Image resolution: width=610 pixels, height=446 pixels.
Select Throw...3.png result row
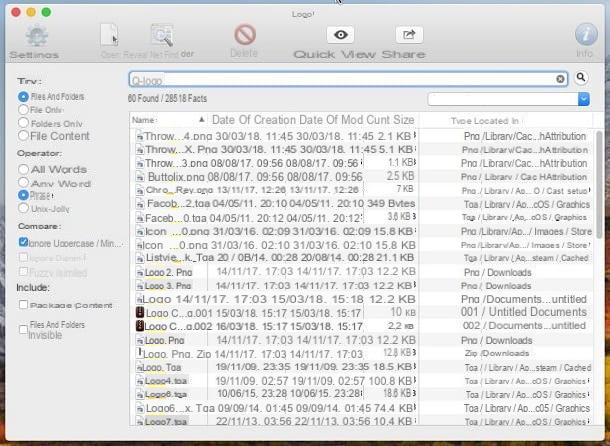pos(362,163)
